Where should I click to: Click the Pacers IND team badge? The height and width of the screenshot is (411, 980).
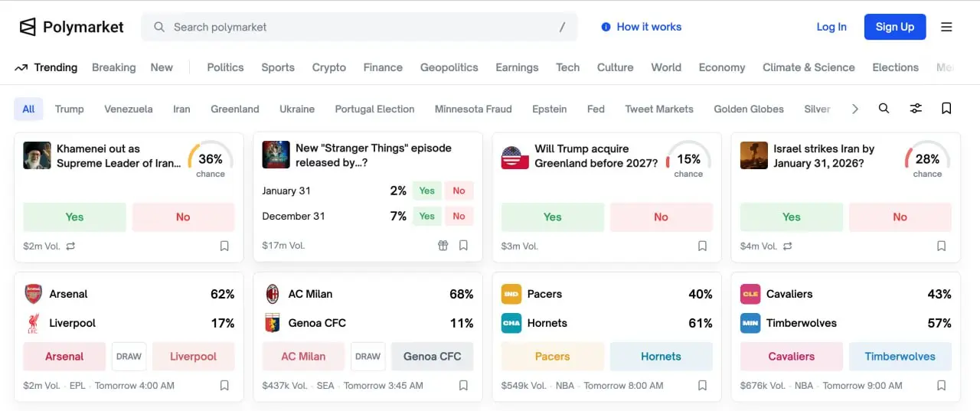pyautogui.click(x=511, y=294)
